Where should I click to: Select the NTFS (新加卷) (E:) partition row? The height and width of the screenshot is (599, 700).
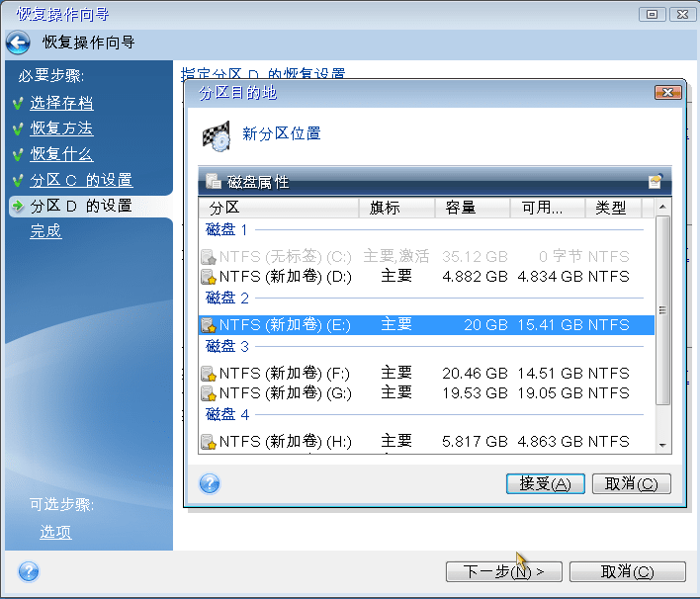[425, 325]
